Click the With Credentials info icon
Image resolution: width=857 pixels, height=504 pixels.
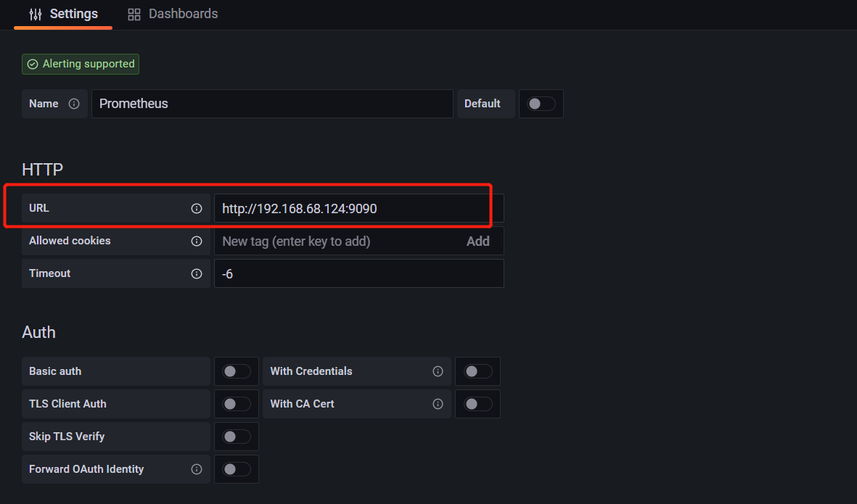tap(438, 371)
